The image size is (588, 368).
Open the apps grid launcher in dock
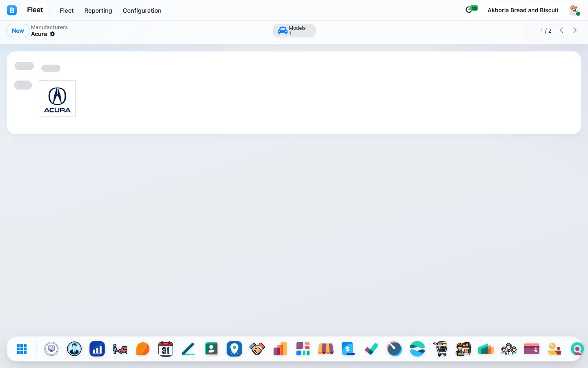click(x=22, y=349)
